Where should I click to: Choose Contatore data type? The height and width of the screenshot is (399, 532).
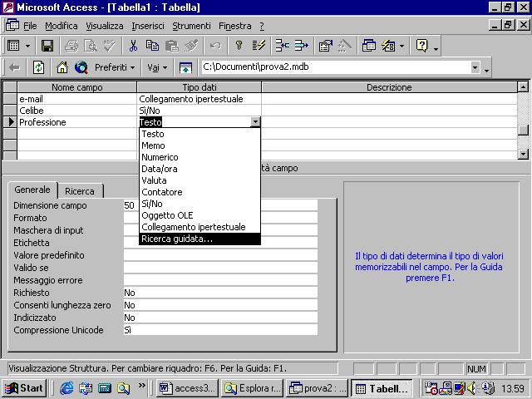[x=199, y=192]
